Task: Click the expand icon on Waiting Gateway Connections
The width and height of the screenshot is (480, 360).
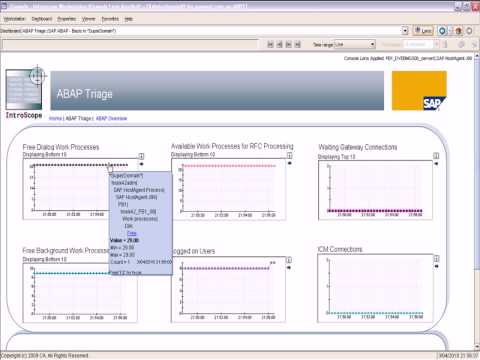Action: point(436,156)
